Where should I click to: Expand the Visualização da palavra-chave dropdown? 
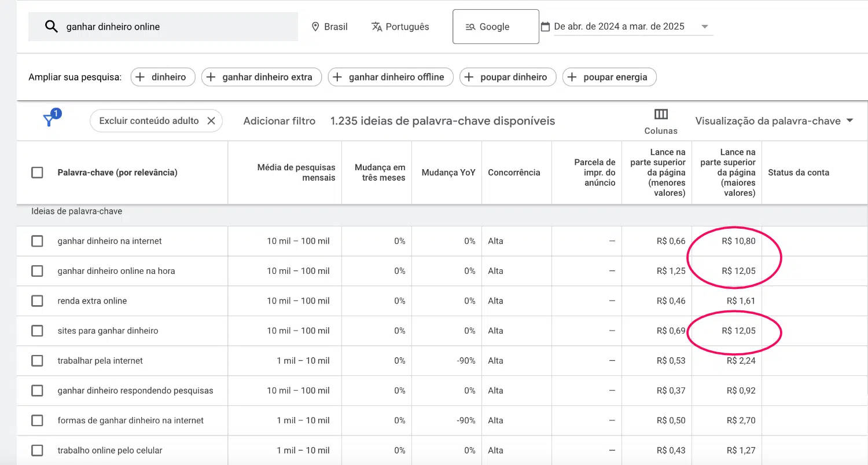pos(849,121)
